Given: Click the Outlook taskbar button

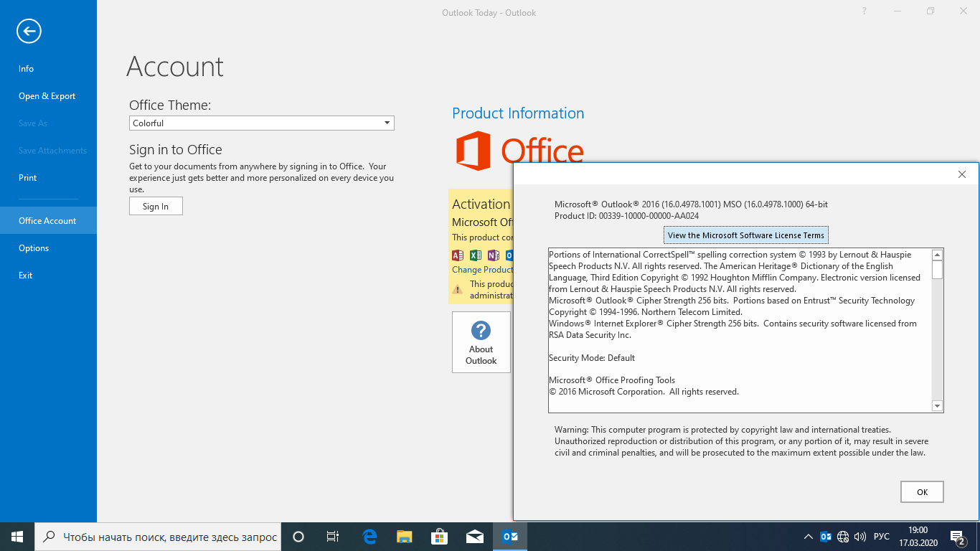Looking at the screenshot, I should [x=510, y=537].
